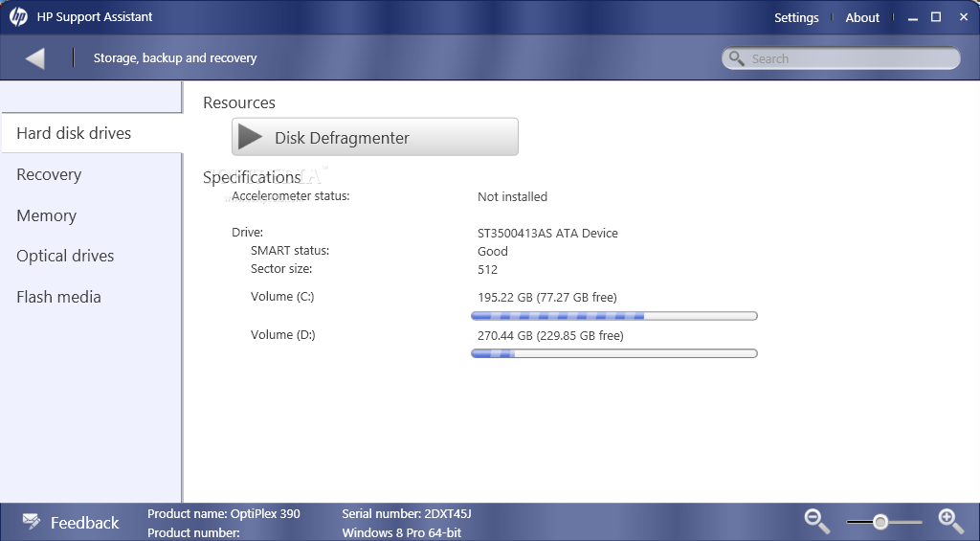Click the HP logo icon
This screenshot has width=980, height=541.
pos(18,17)
